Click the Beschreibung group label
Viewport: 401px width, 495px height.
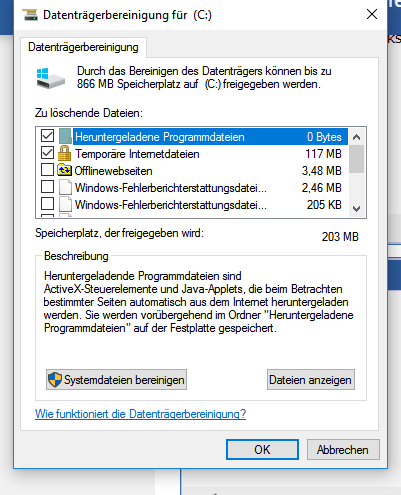(x=76, y=256)
